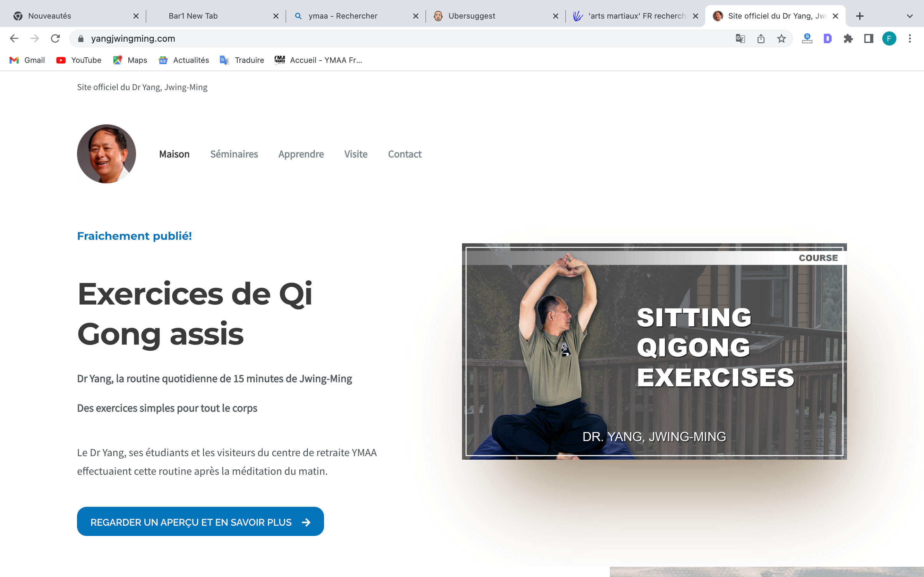This screenshot has height=577, width=924.
Task: Open the Séminaires menu item
Action: click(x=234, y=154)
